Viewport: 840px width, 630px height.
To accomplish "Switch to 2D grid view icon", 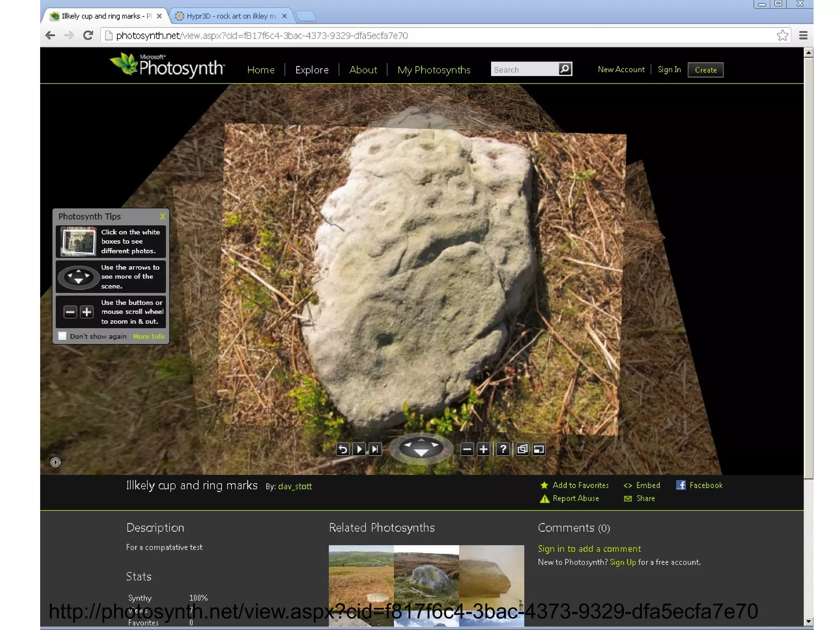I will coord(522,449).
